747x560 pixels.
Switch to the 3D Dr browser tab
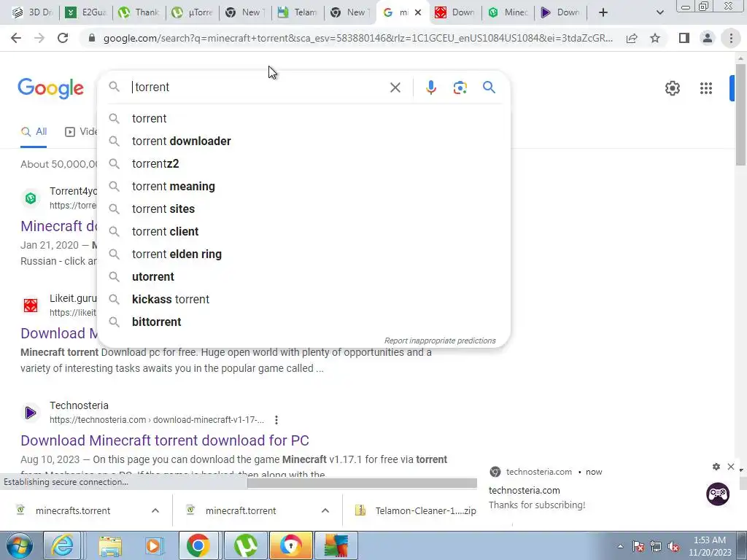31,12
